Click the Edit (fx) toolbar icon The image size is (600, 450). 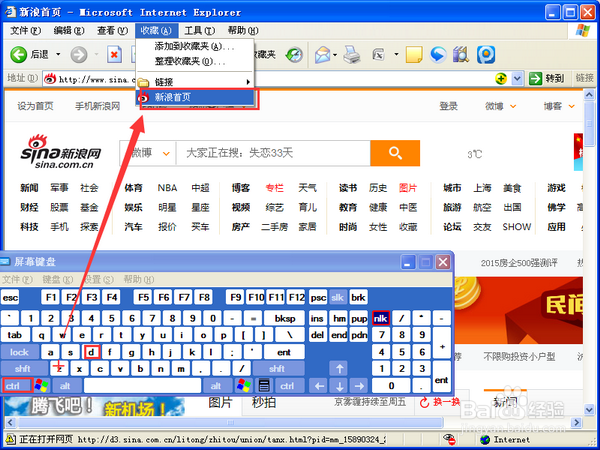pyautogui.click(x=378, y=55)
